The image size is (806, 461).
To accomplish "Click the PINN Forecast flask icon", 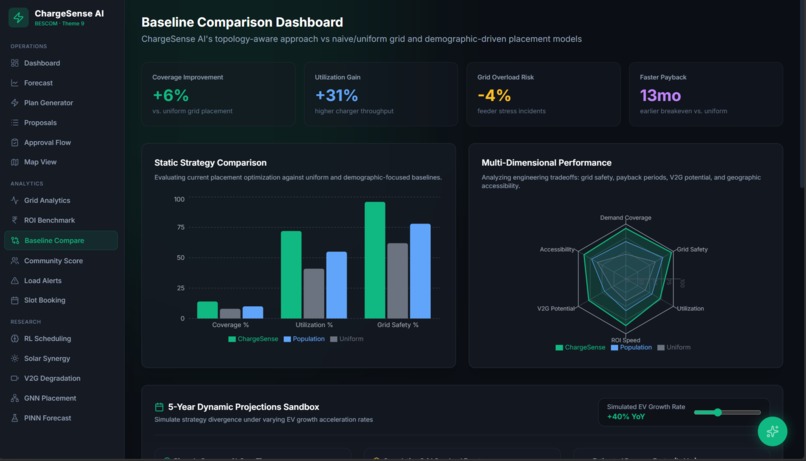I will pyautogui.click(x=14, y=418).
